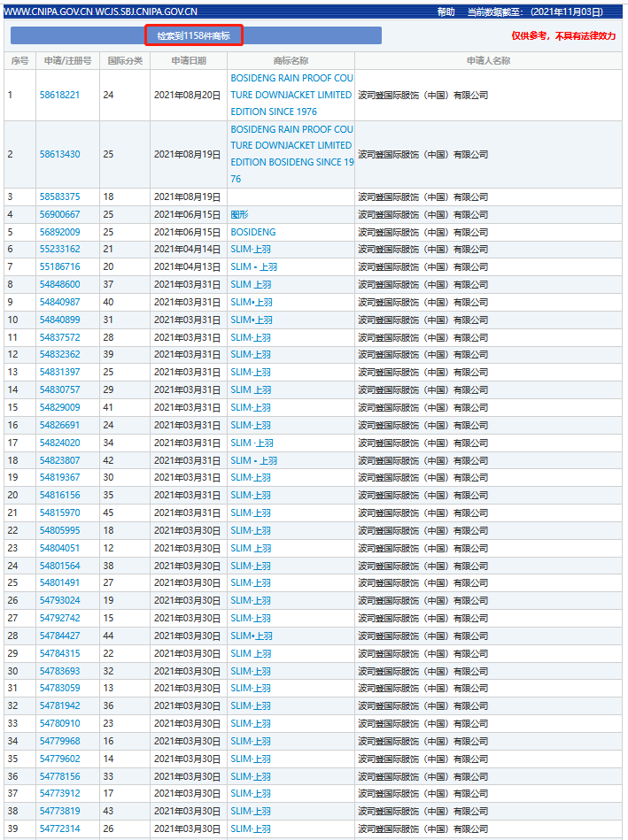This screenshot has width=628, height=840.
Task: Open registration number 54804051
Action: [59, 548]
